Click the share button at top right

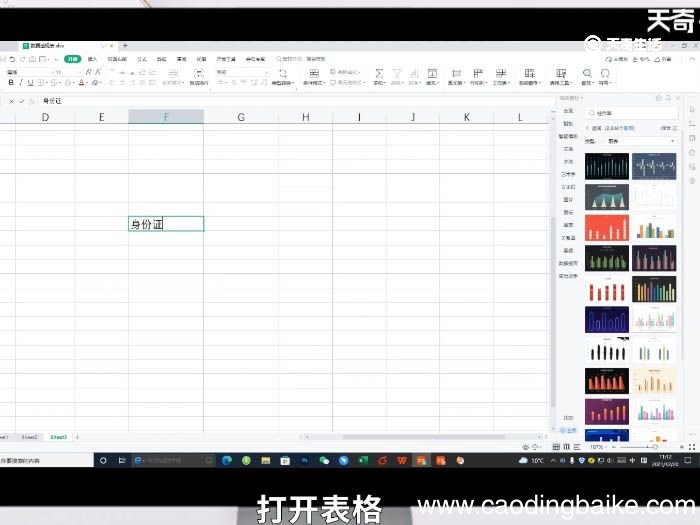(x=663, y=59)
